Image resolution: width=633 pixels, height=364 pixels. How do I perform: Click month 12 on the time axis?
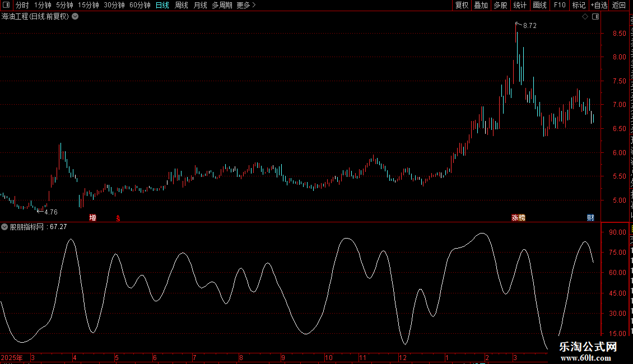tap(403, 357)
